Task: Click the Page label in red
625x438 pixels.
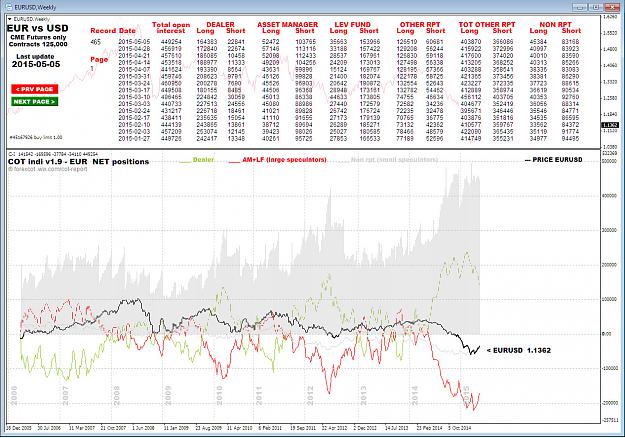Action: coord(99,59)
